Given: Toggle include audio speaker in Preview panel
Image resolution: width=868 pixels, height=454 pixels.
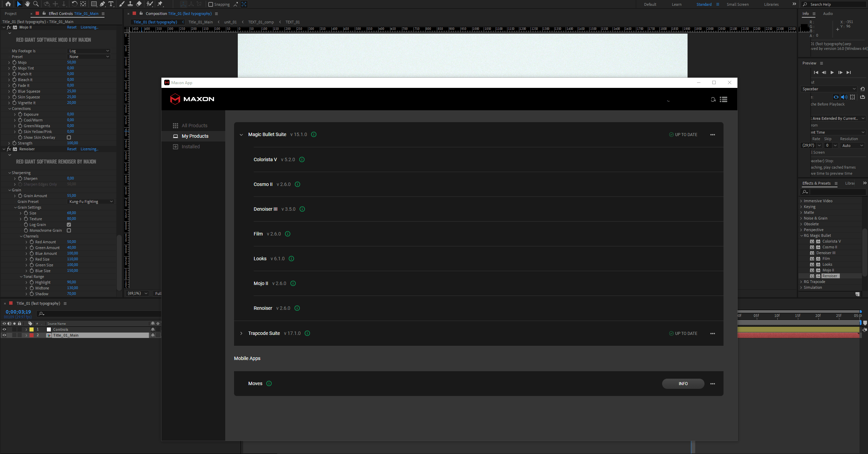Looking at the screenshot, I should [844, 97].
